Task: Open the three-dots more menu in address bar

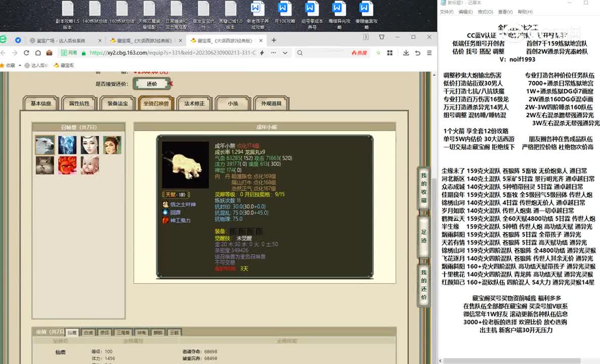Action: pos(274,53)
